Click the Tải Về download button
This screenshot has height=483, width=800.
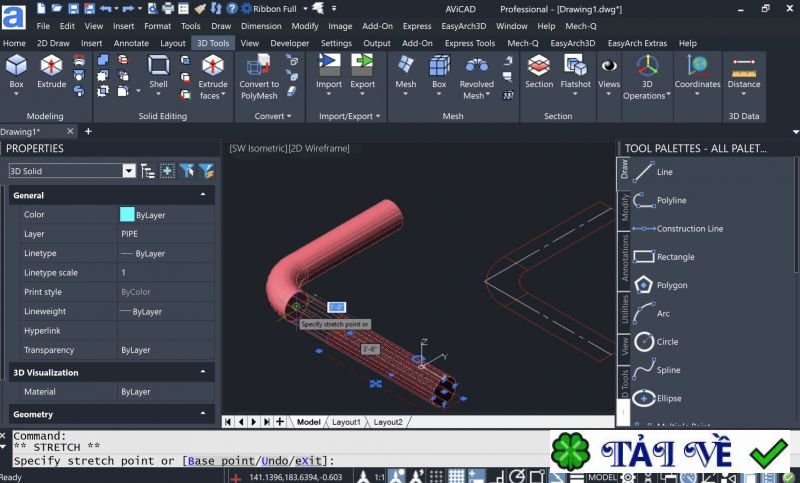[x=669, y=452]
